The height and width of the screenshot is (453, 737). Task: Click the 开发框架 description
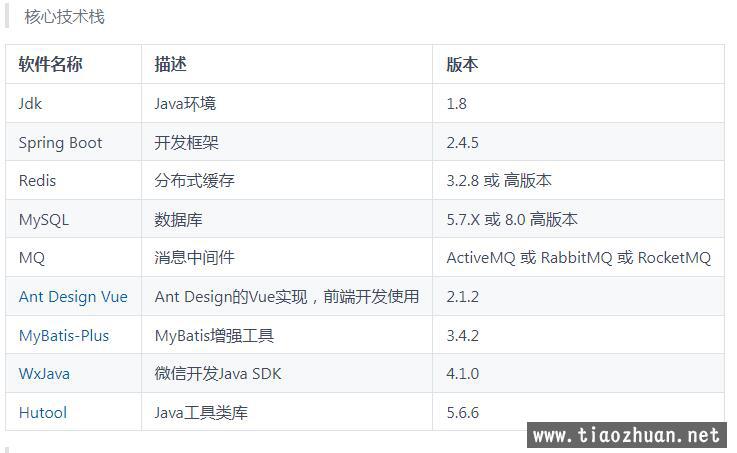point(187,142)
